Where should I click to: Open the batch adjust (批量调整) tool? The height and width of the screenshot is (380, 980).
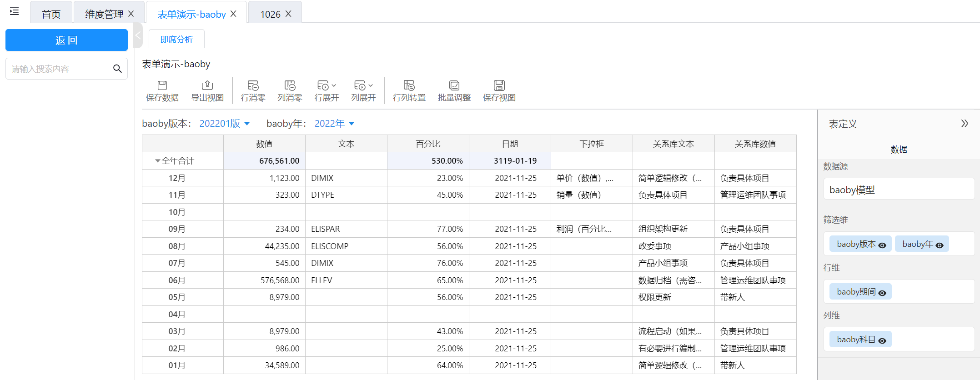(454, 85)
